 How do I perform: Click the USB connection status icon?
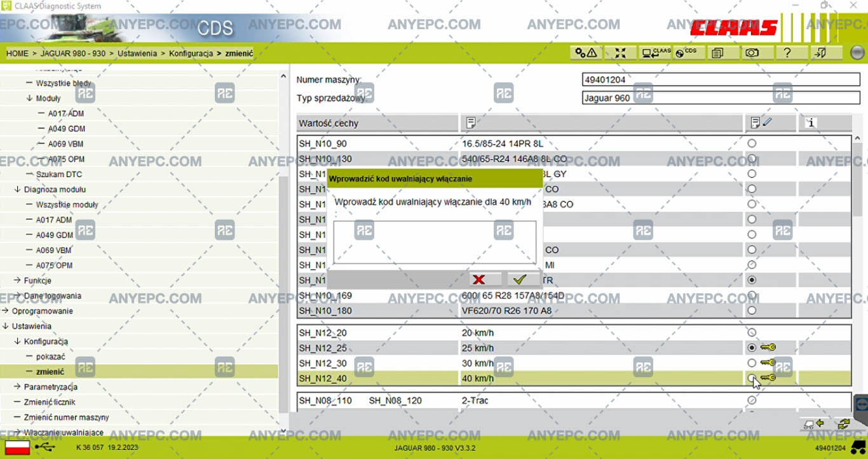(x=44, y=448)
